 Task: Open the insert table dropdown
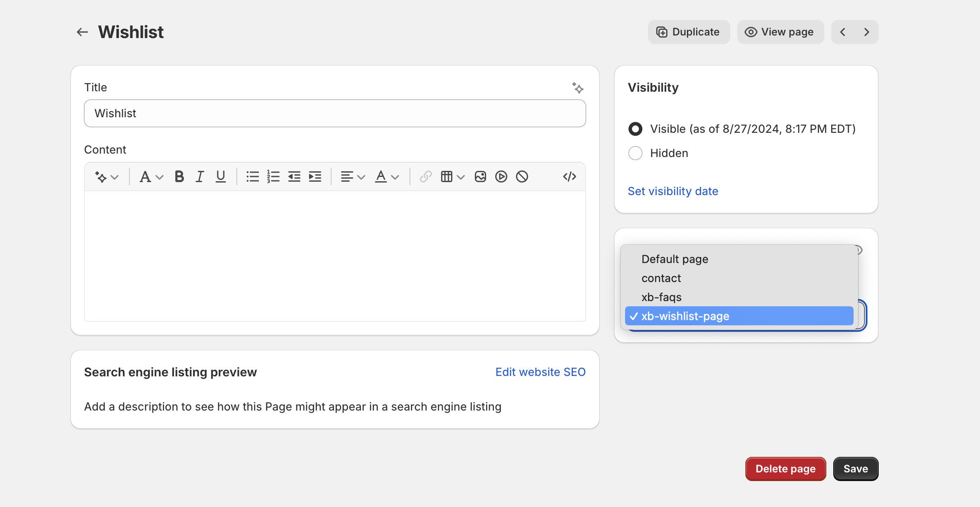click(x=452, y=176)
